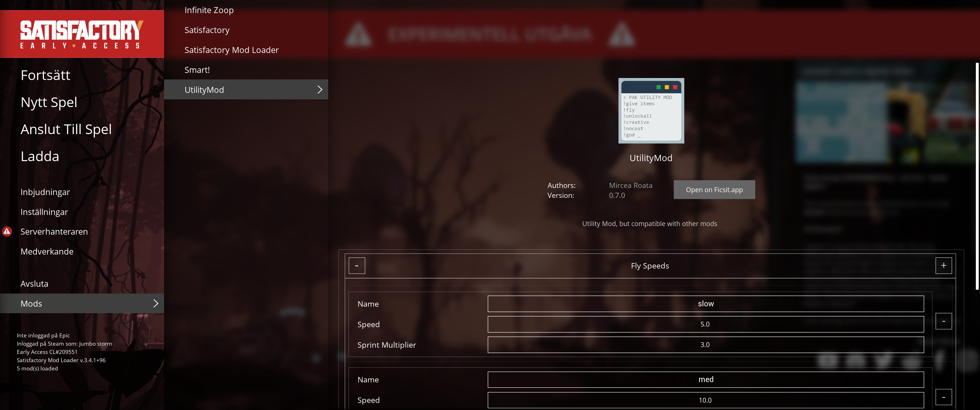Click the slow Name input field
This screenshot has width=980, height=410.
[x=705, y=304]
